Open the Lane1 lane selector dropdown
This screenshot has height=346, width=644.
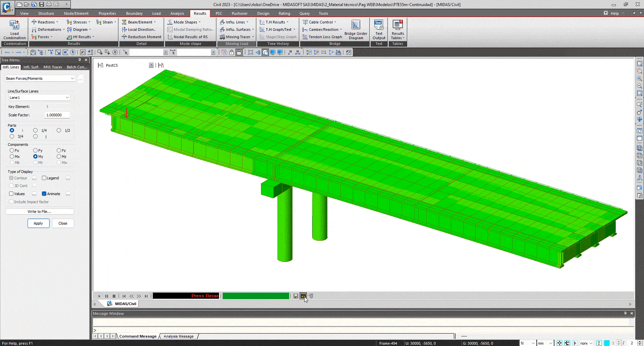[x=40, y=98]
